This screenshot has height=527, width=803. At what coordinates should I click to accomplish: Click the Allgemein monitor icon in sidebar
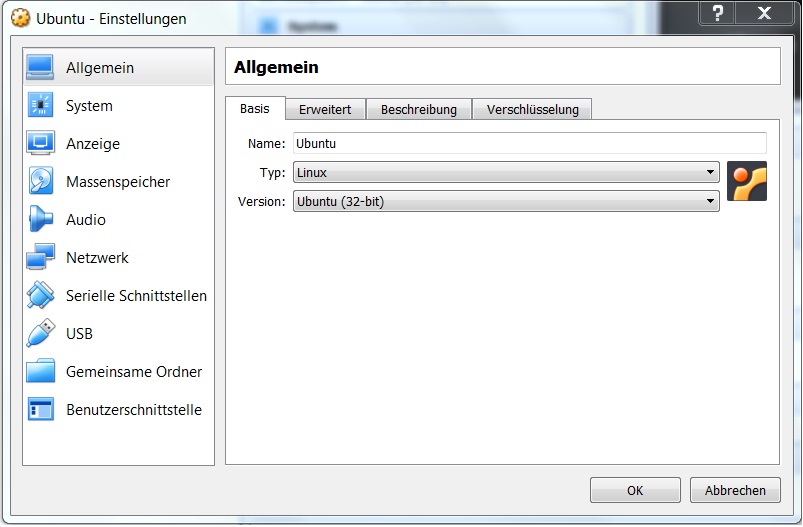click(40, 67)
